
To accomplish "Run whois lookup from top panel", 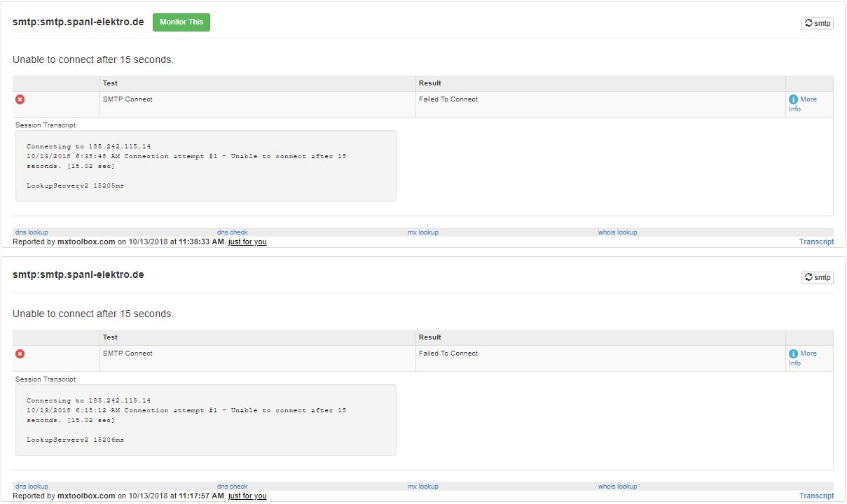I will pyautogui.click(x=617, y=232).
